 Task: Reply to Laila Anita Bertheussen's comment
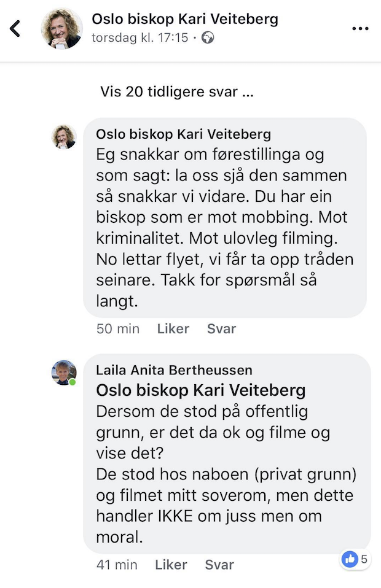point(219,565)
